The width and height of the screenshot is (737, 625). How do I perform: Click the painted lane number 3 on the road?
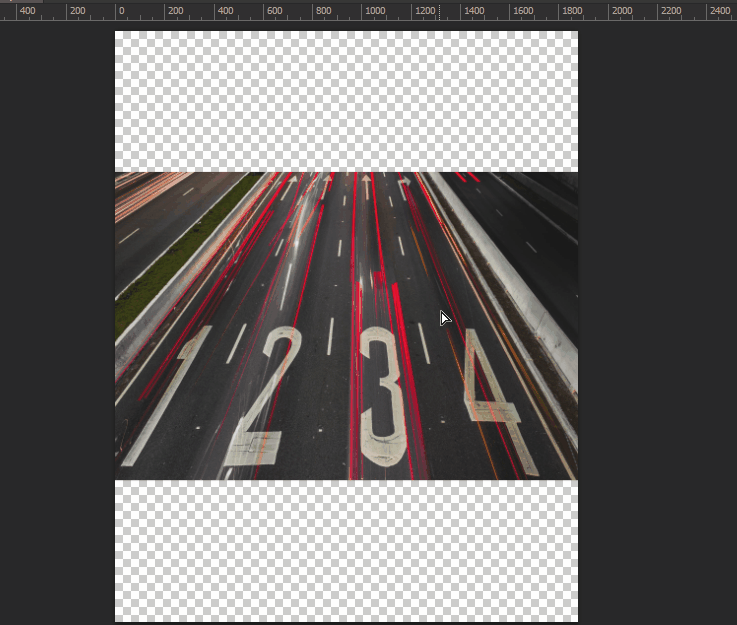pyautogui.click(x=382, y=397)
